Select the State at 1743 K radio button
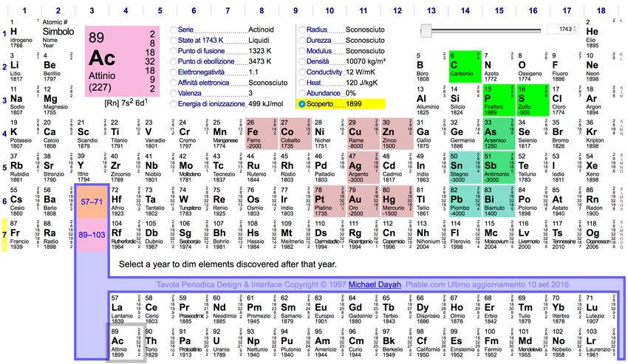This screenshot has width=628, height=364. tap(174, 41)
